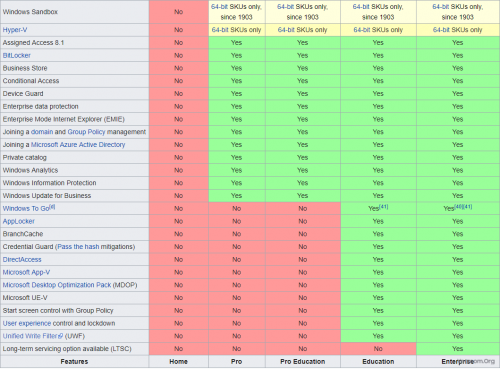
Task: Click 'Windows Update for Business' feature name
Action: pos(47,196)
